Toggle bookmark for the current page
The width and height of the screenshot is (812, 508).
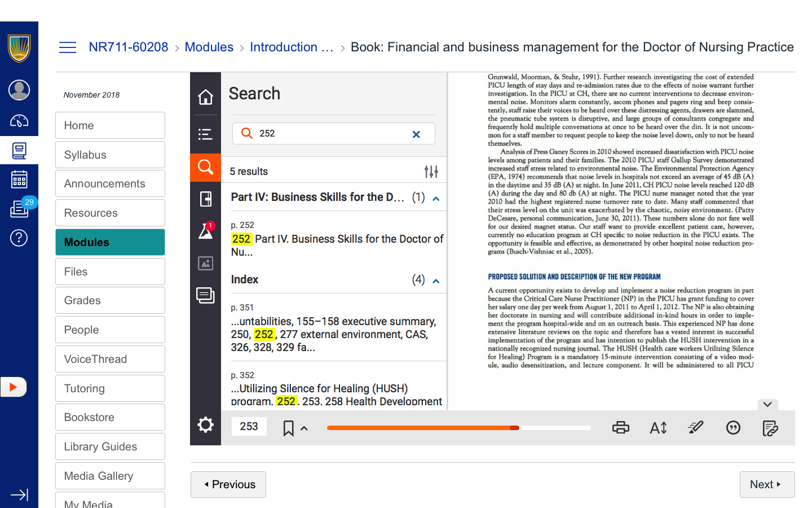(x=288, y=428)
